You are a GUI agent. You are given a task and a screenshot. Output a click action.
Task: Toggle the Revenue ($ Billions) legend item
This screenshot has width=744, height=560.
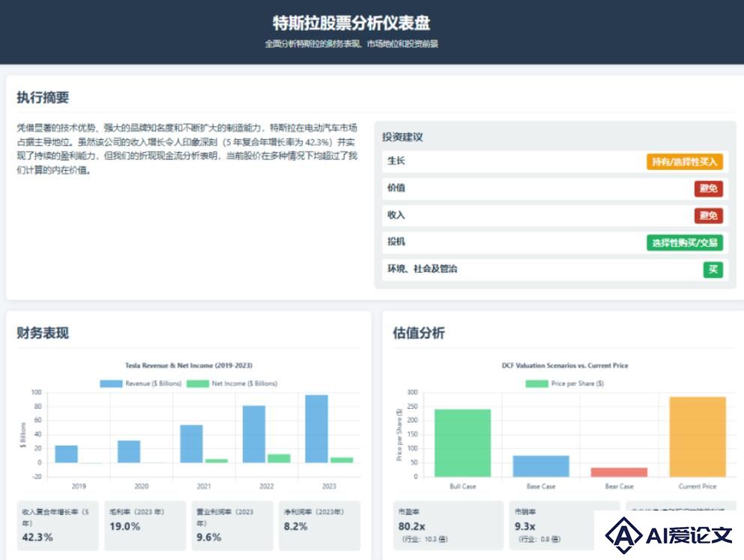point(140,383)
